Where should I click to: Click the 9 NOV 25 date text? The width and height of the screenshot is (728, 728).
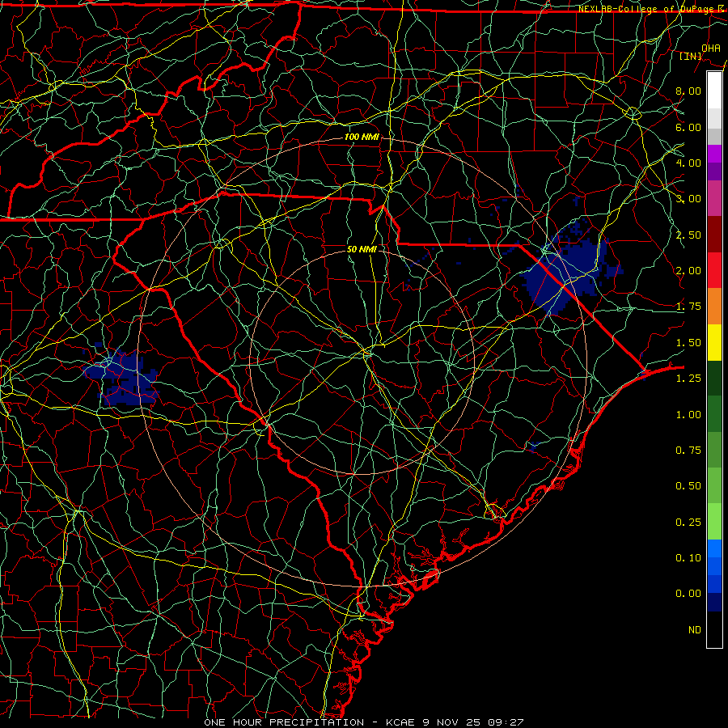pyautogui.click(x=453, y=722)
